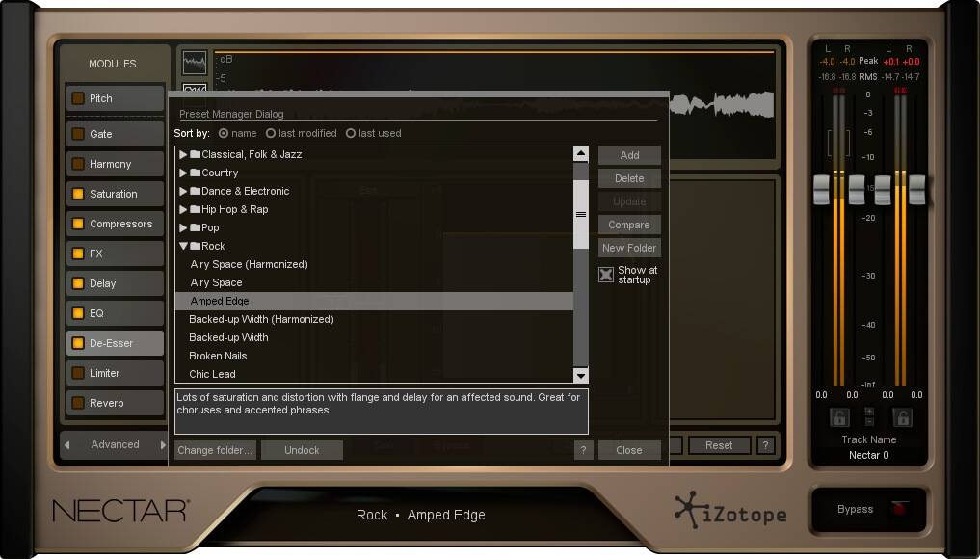The height and width of the screenshot is (559, 980).
Task: Click the red Bypass indicator light
Action: pos(899,508)
